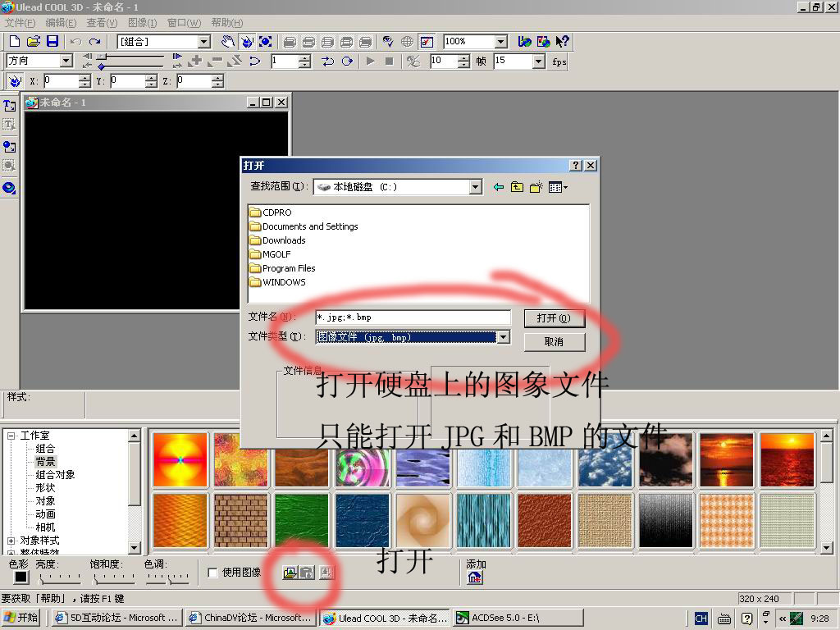Select the Insert Graphics tool in the left toolbar
The height and width of the screenshot is (630, 840).
tap(9, 146)
